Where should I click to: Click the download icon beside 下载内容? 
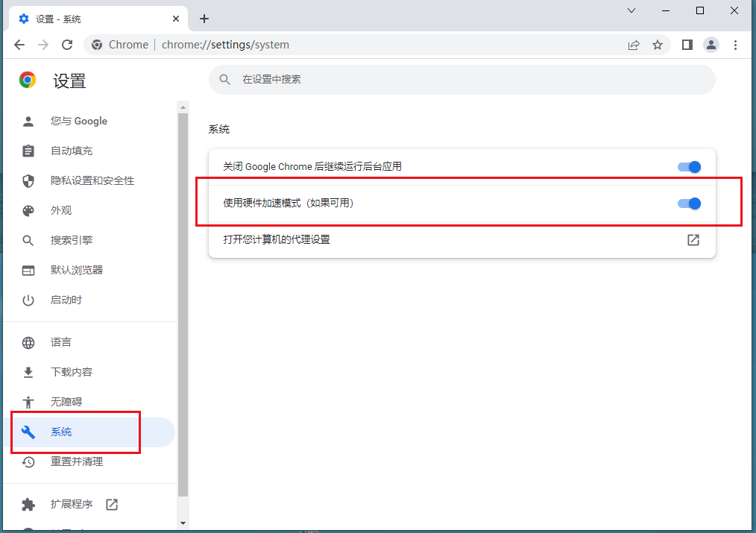[28, 373]
